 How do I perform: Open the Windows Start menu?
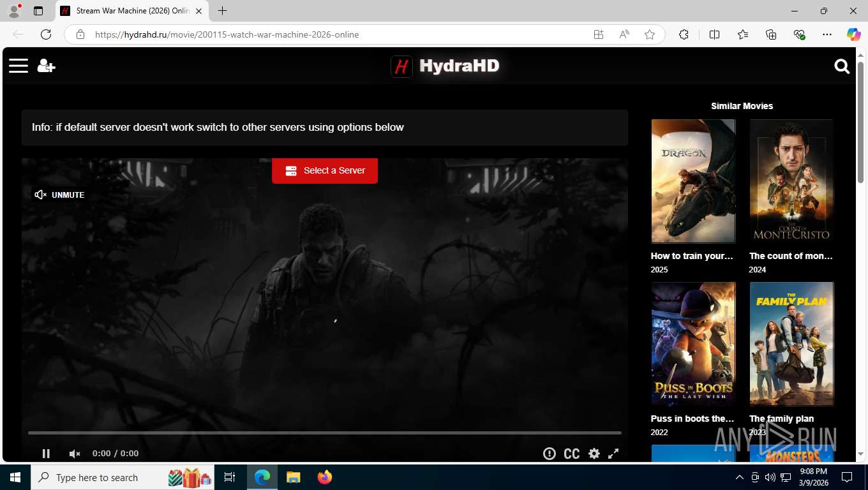tap(15, 477)
